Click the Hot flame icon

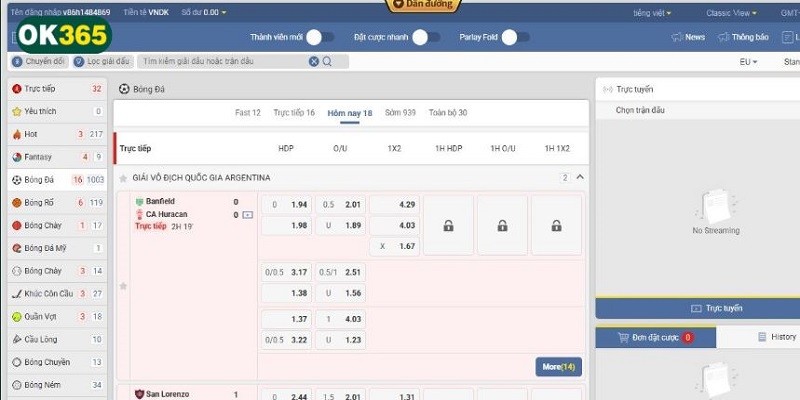[17, 134]
